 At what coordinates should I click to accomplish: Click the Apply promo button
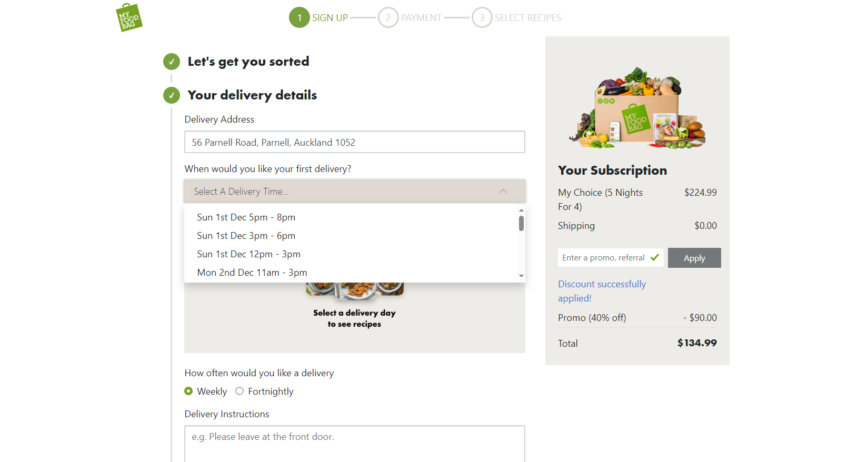click(694, 258)
